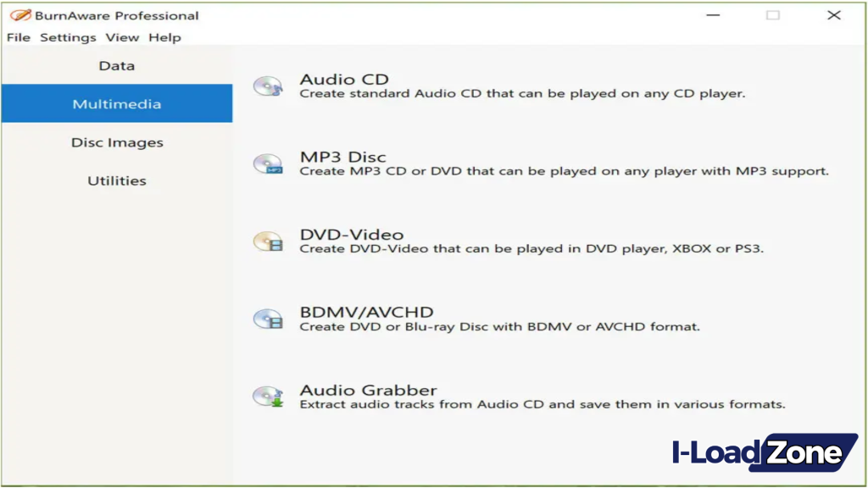Select the Multimedia category
868x488 pixels.
[116, 103]
